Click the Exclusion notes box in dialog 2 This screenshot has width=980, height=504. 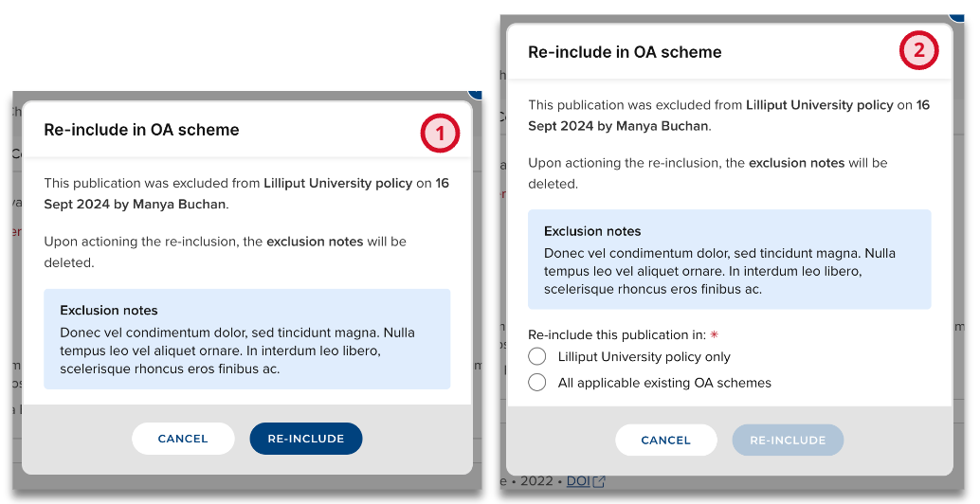(x=729, y=260)
